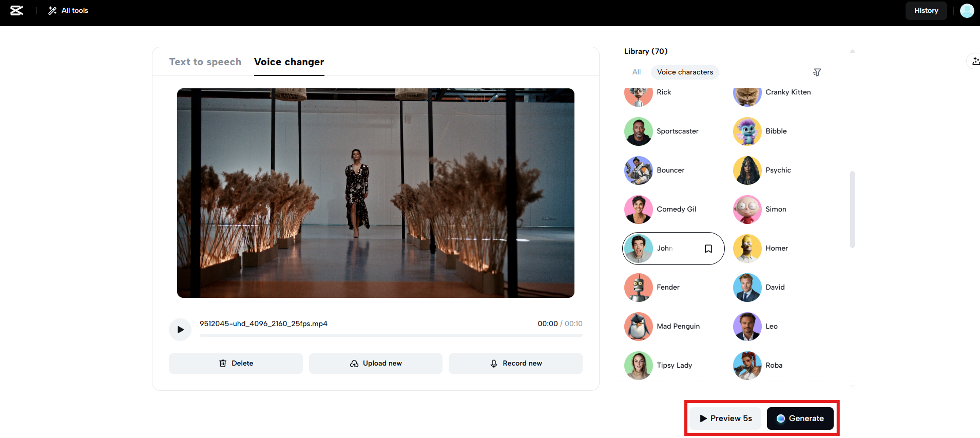Click the voice library scrollbar
The image size is (980, 438).
tap(852, 210)
